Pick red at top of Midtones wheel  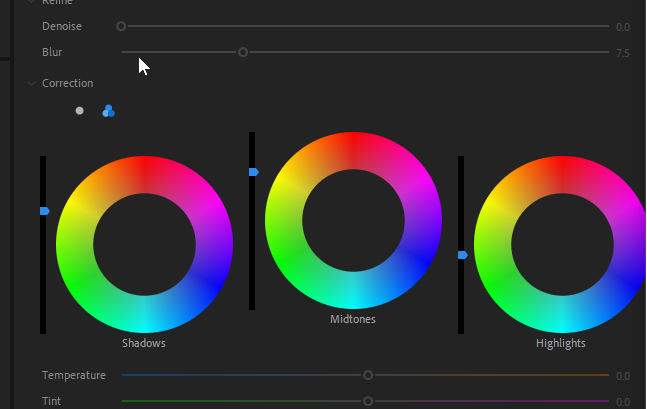[353, 150]
